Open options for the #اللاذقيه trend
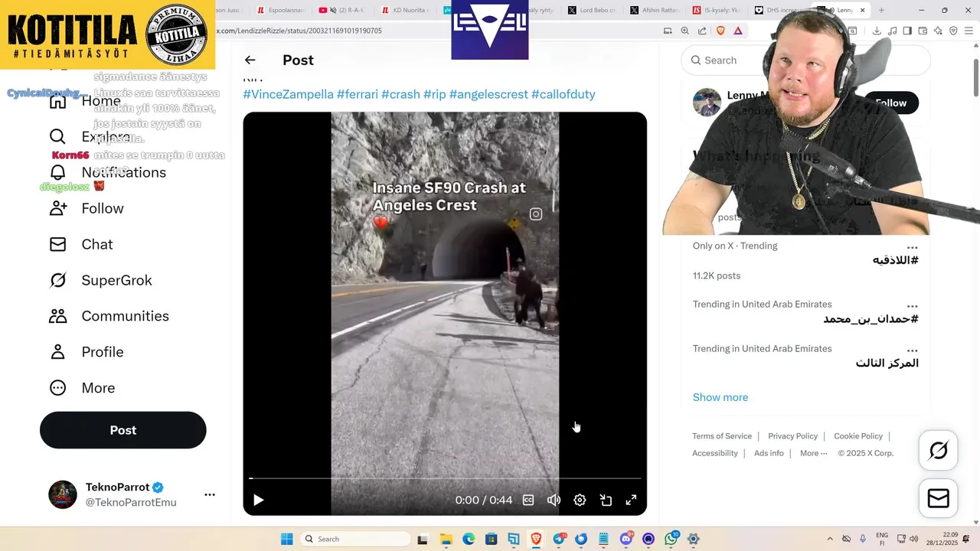980x551 pixels. (912, 247)
